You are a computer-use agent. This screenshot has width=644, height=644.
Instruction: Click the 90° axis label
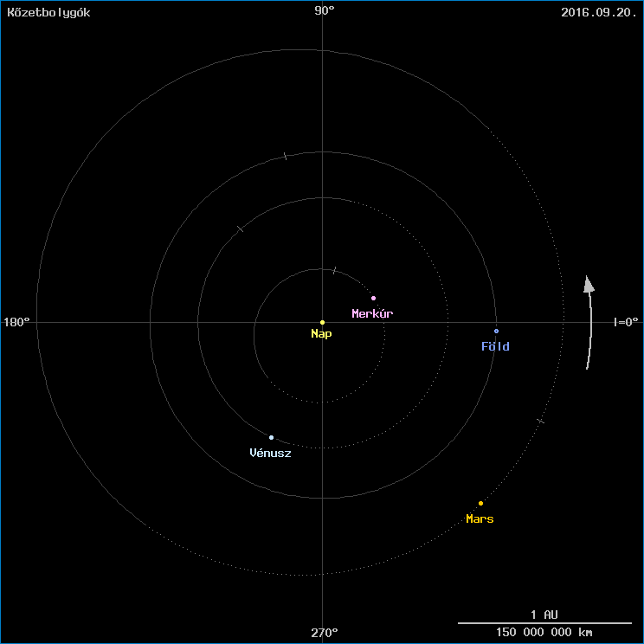[325, 10]
